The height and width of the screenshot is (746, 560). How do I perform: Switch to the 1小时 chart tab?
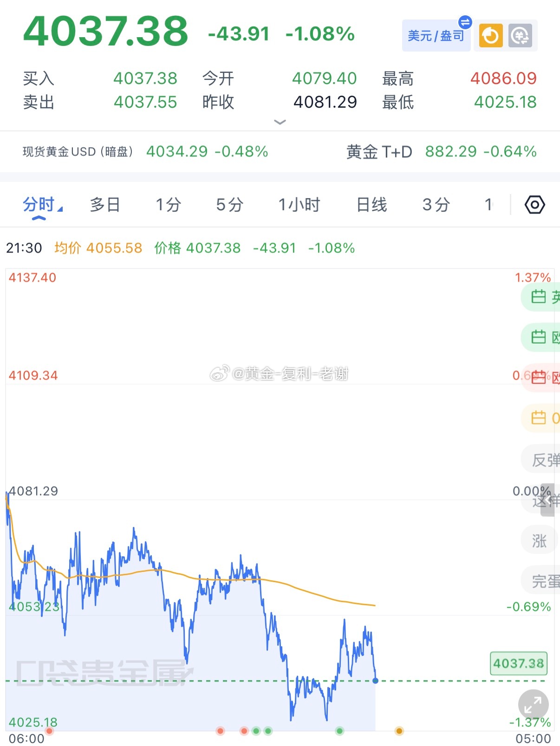point(299,205)
